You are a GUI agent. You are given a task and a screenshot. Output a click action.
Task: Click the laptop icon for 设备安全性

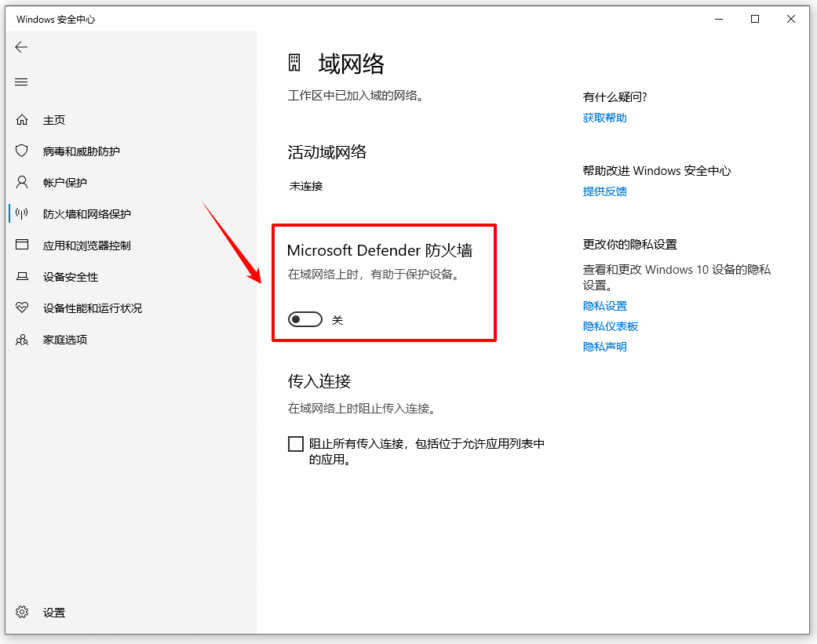pos(22,276)
